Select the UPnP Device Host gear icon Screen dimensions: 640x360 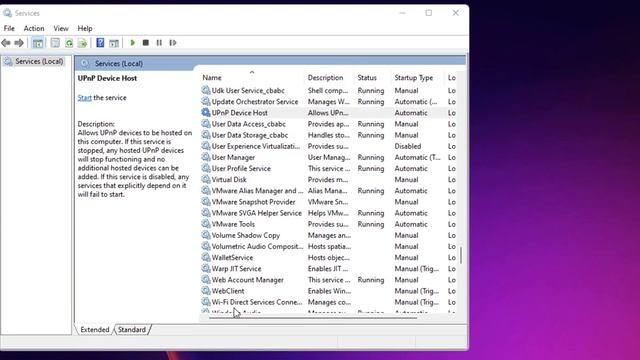coord(206,112)
